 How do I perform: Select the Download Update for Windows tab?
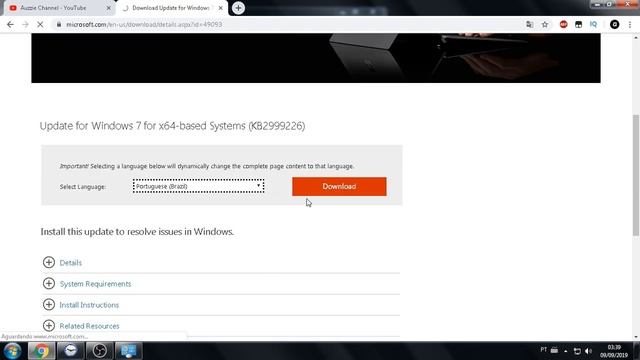coord(171,8)
